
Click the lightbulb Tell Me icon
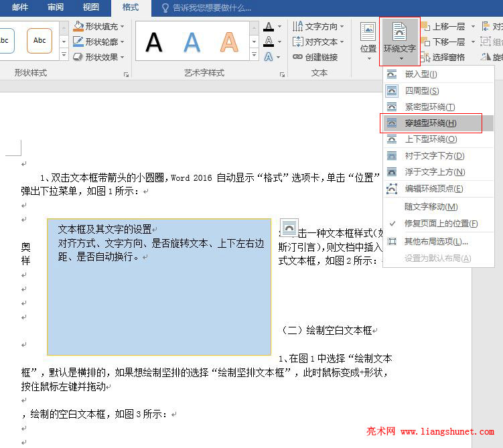pyautogui.click(x=165, y=7)
